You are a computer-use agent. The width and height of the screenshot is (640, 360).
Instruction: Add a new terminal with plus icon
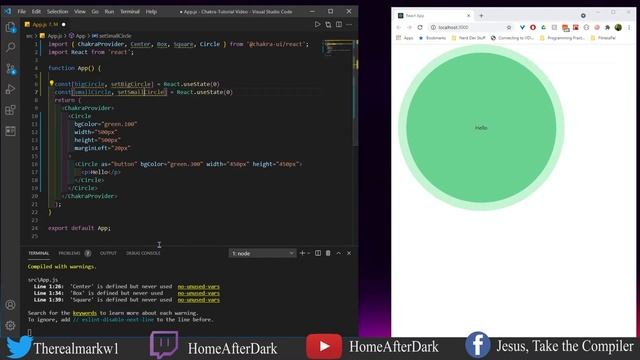click(x=302, y=253)
